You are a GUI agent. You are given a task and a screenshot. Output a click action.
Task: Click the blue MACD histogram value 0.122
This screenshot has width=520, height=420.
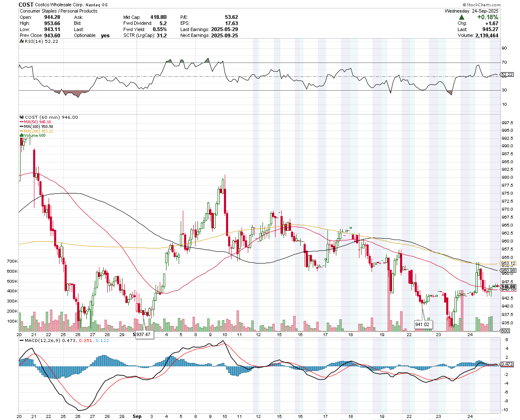[102, 340]
